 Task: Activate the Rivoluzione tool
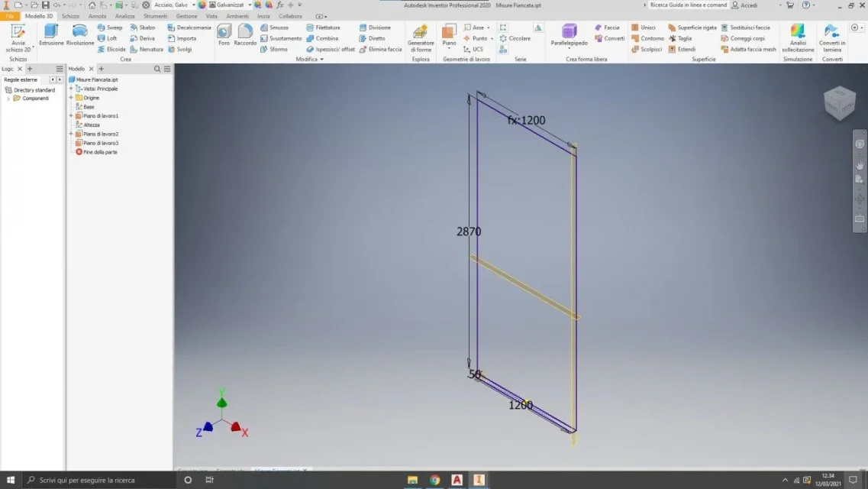coord(80,34)
